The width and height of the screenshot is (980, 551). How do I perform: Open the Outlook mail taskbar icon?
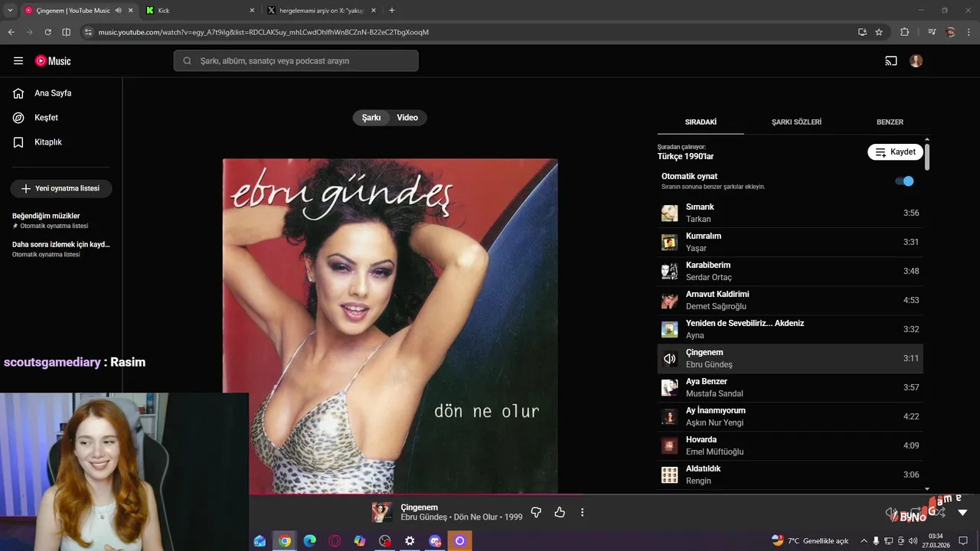coord(260,541)
